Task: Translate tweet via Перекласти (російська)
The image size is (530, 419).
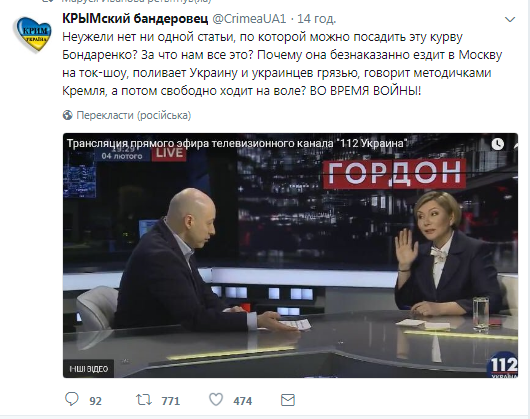Action: (134, 115)
